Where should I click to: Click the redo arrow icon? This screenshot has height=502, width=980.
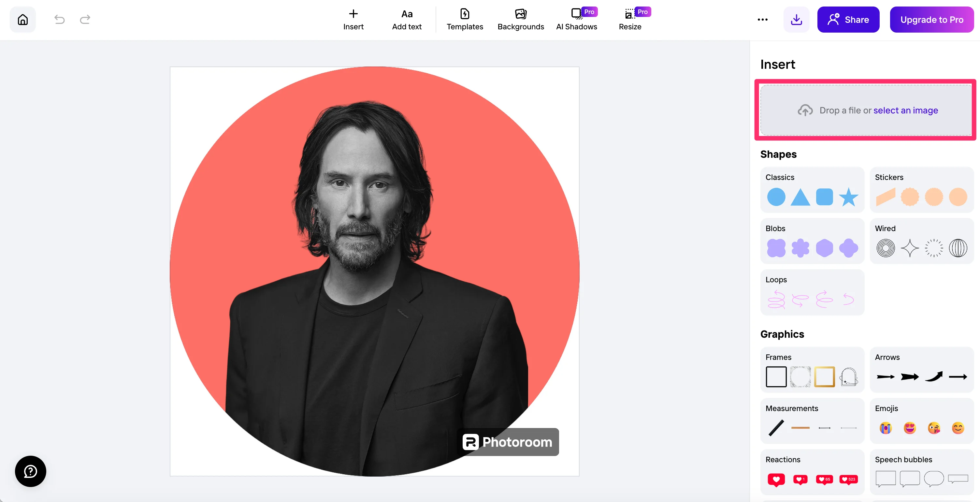85,20
